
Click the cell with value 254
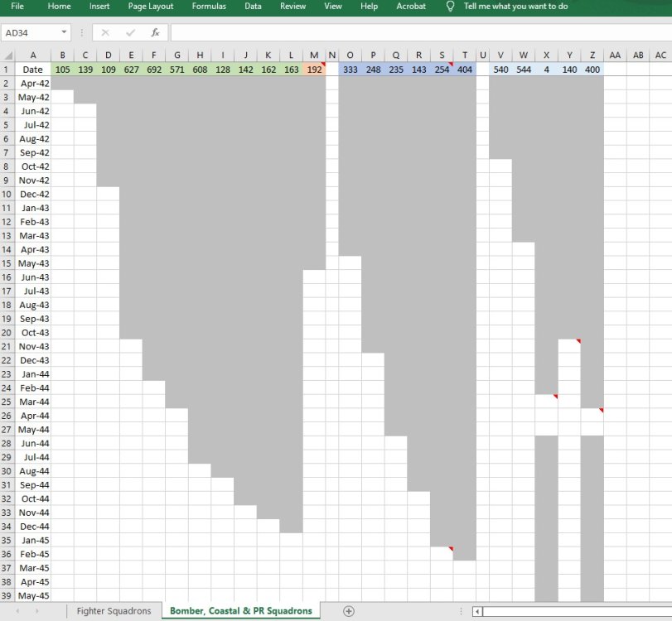(x=442, y=70)
